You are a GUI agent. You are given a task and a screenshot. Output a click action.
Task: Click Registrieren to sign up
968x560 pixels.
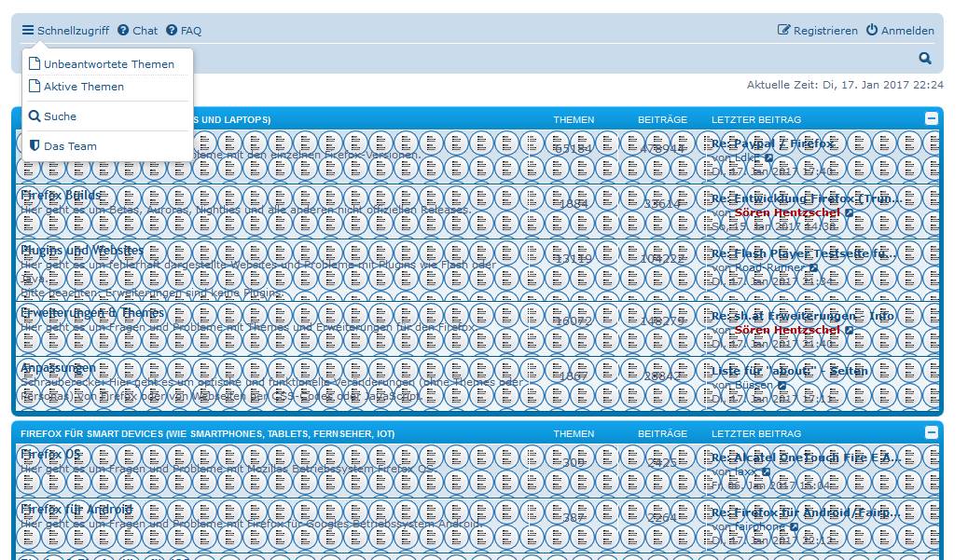pos(817,30)
